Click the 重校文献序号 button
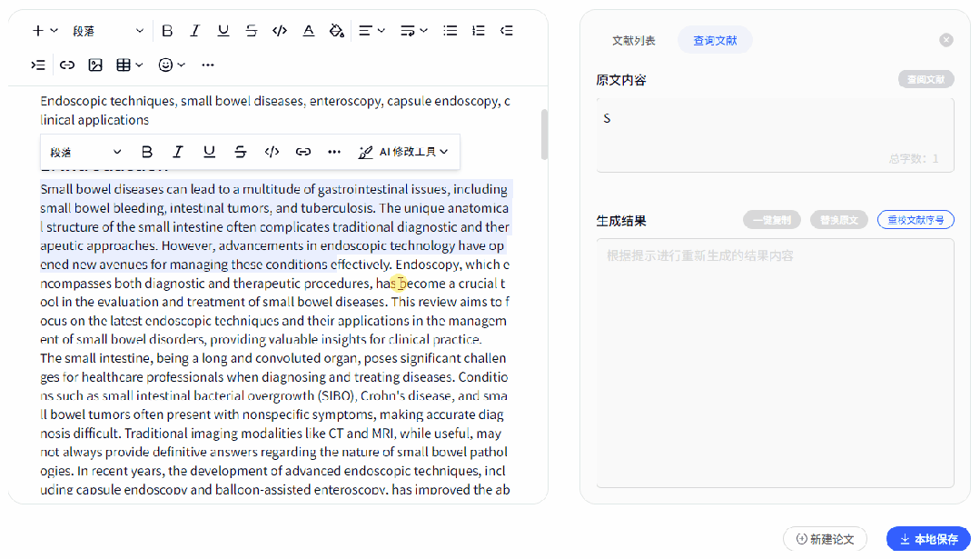980x559 pixels. tap(916, 220)
